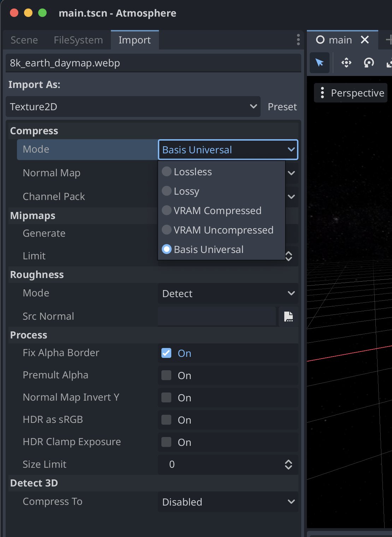Enable the HDR as sRGB checkbox
The height and width of the screenshot is (537, 392).
tap(166, 420)
